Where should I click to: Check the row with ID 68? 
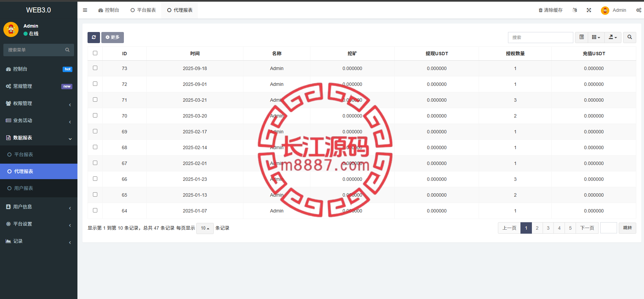pos(95,147)
